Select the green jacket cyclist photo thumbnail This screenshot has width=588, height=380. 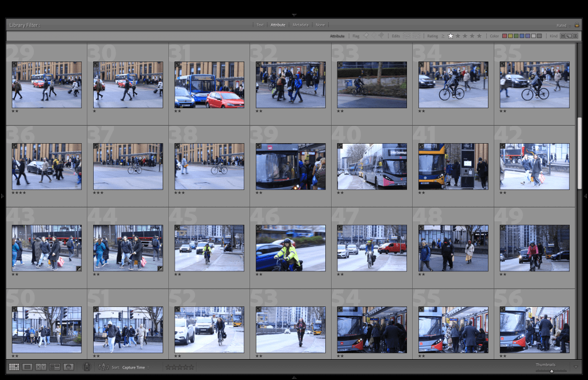(290, 248)
